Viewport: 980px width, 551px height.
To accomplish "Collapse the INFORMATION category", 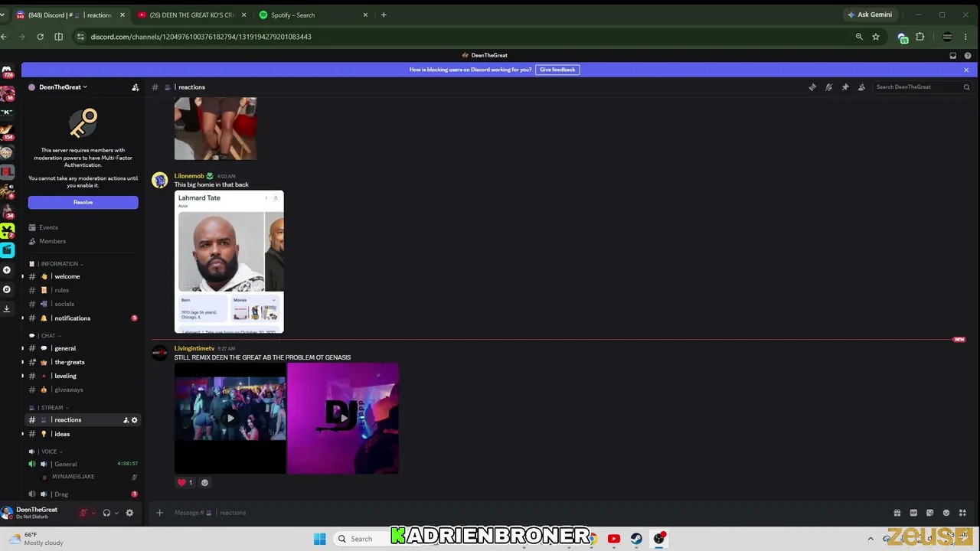I will (59, 264).
